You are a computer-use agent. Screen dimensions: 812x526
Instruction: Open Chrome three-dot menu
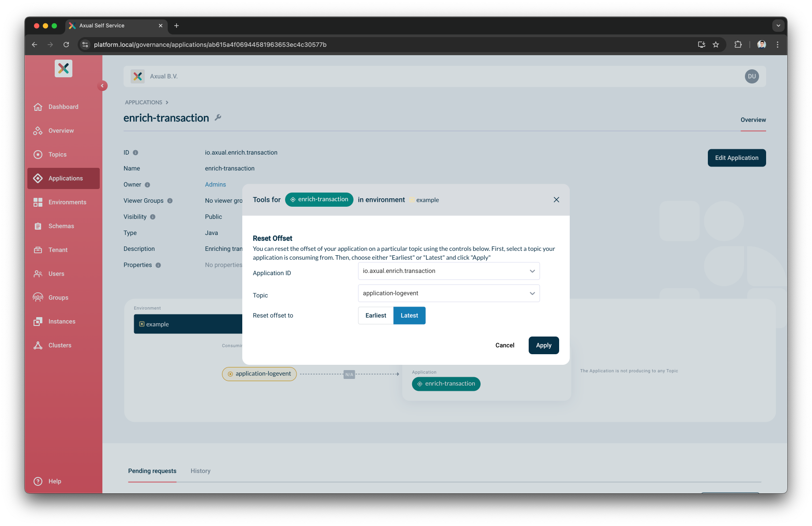click(778, 45)
